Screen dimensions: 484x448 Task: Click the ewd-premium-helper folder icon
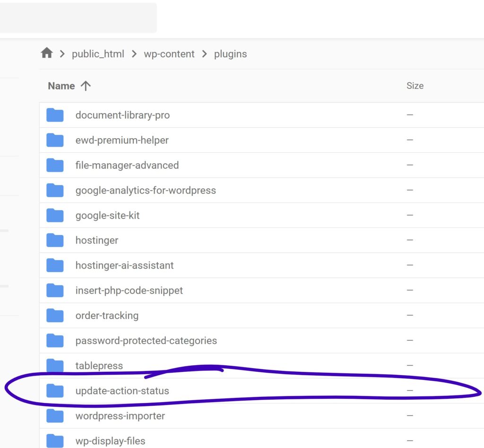click(55, 140)
